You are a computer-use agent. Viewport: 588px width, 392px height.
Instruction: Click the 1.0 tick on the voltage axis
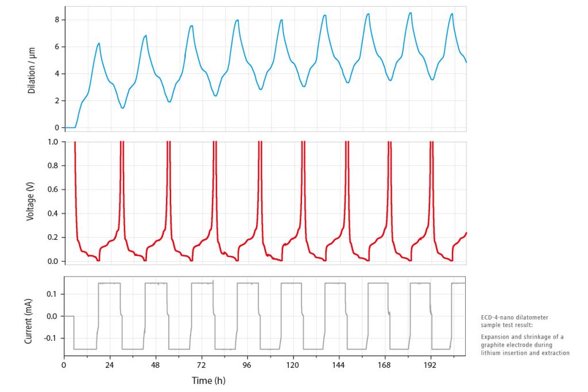[x=53, y=142]
